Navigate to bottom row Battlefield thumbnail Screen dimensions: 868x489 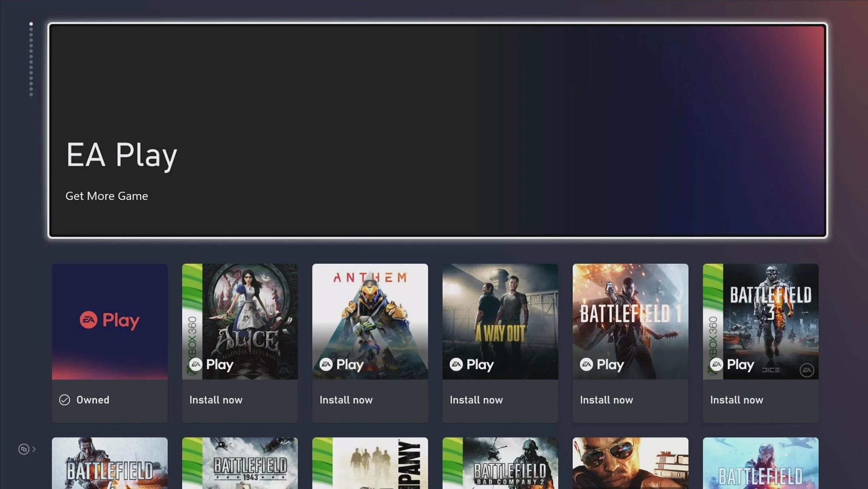109,462
